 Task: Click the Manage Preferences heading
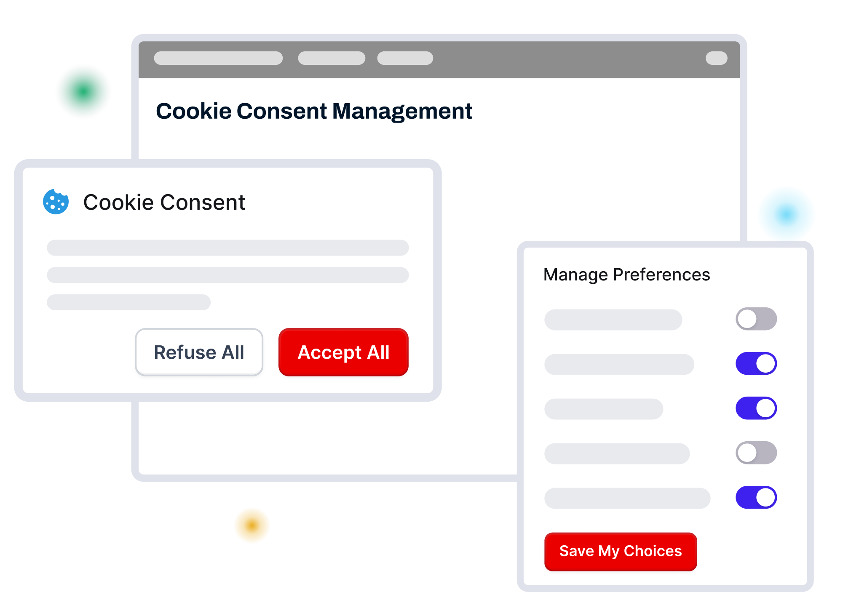pyautogui.click(x=626, y=275)
